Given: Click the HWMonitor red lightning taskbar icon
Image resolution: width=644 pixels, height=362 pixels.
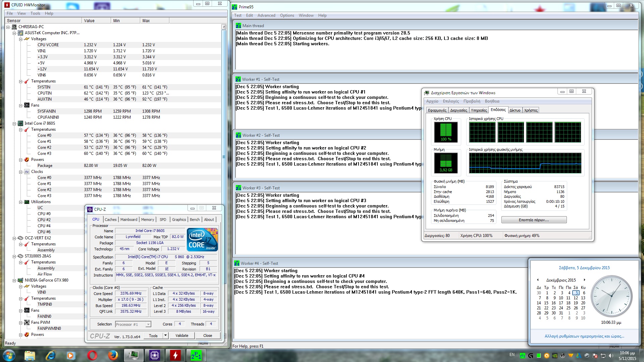Looking at the screenshot, I should (x=175, y=355).
